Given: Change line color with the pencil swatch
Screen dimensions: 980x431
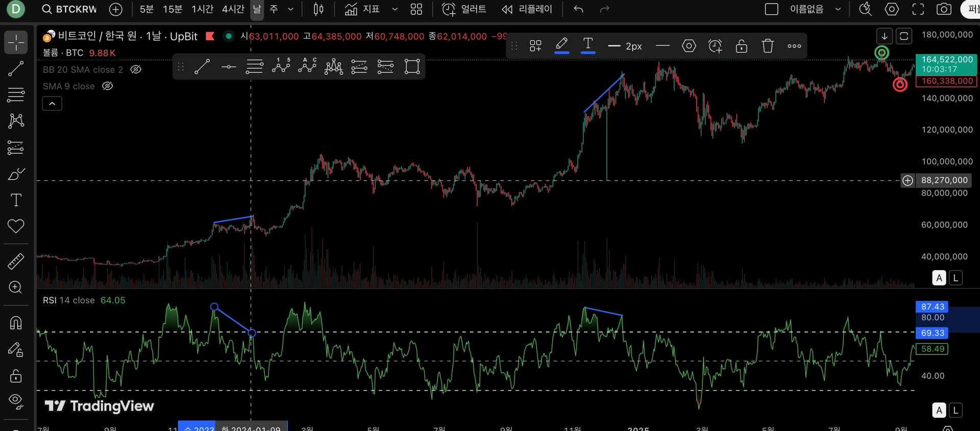Looking at the screenshot, I should click(562, 46).
